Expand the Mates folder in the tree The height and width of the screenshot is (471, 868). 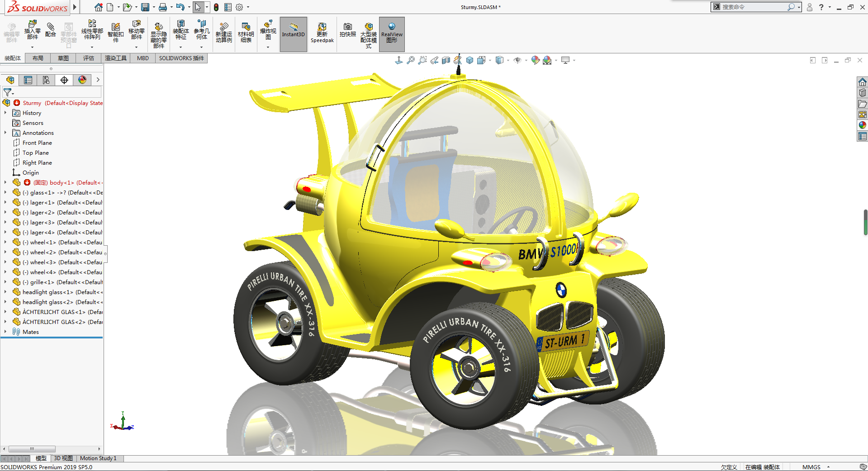[5, 332]
